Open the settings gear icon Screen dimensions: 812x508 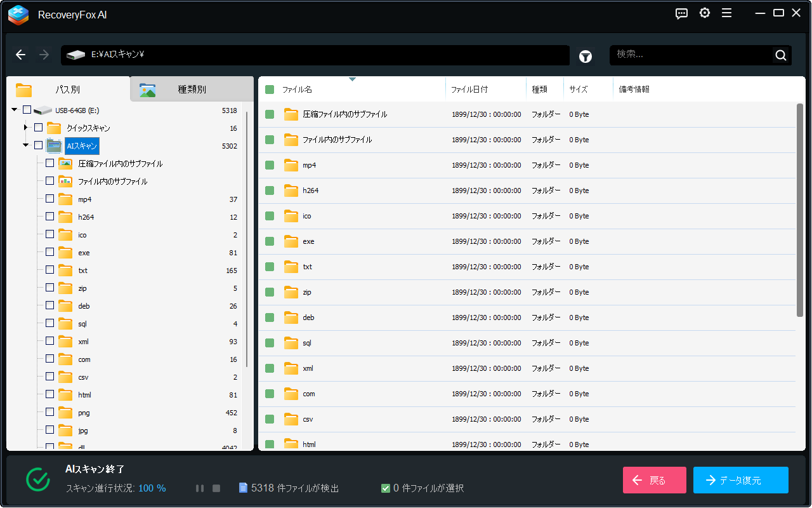tap(705, 13)
